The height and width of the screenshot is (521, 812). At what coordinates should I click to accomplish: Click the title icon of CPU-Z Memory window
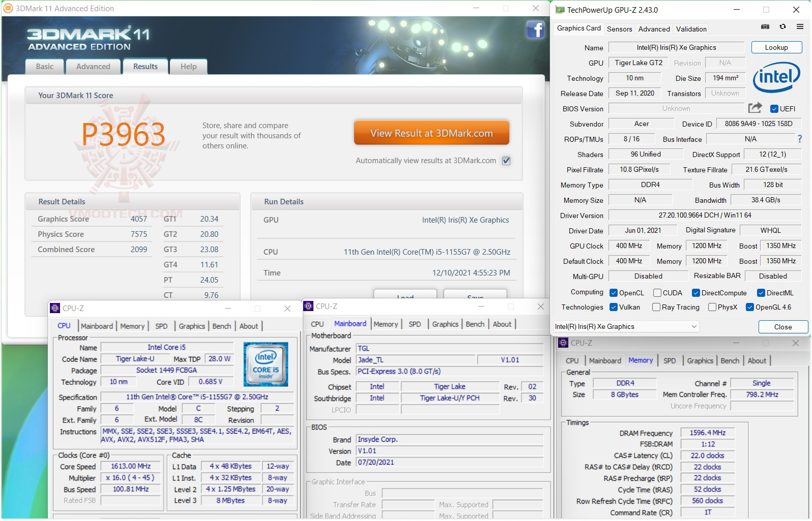coord(563,343)
